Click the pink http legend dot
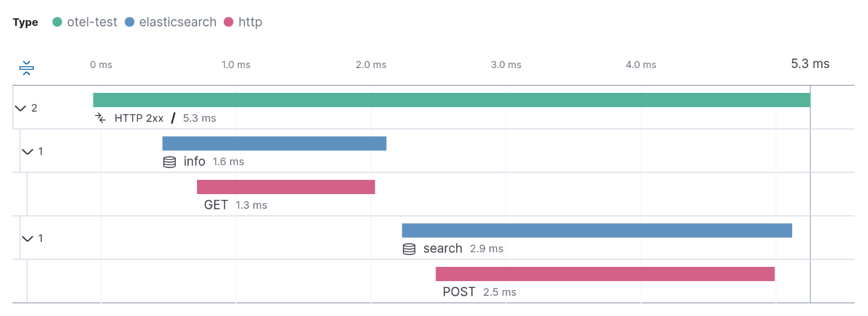 point(228,22)
